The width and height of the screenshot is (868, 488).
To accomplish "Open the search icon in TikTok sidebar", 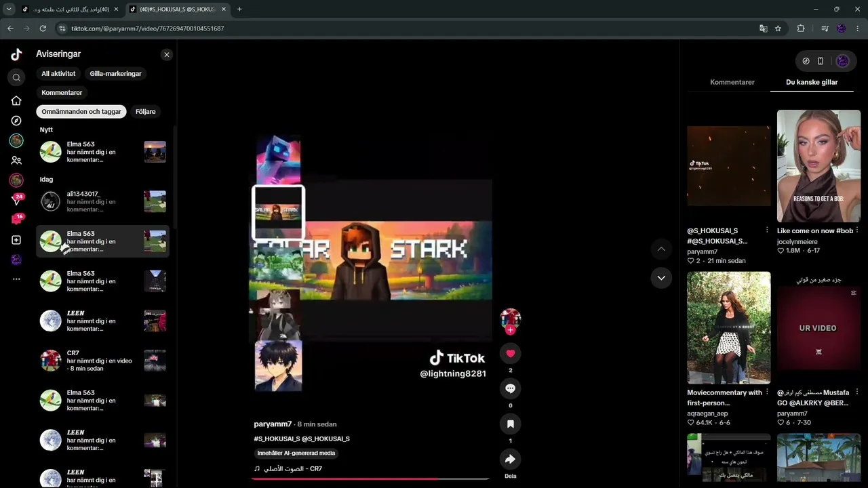I will click(16, 77).
